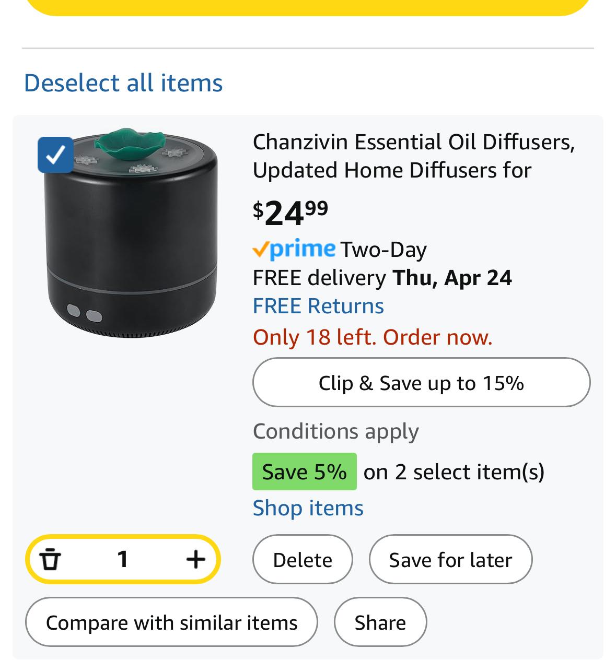Tap the green Save 5% badge
The height and width of the screenshot is (672, 616).
point(304,471)
